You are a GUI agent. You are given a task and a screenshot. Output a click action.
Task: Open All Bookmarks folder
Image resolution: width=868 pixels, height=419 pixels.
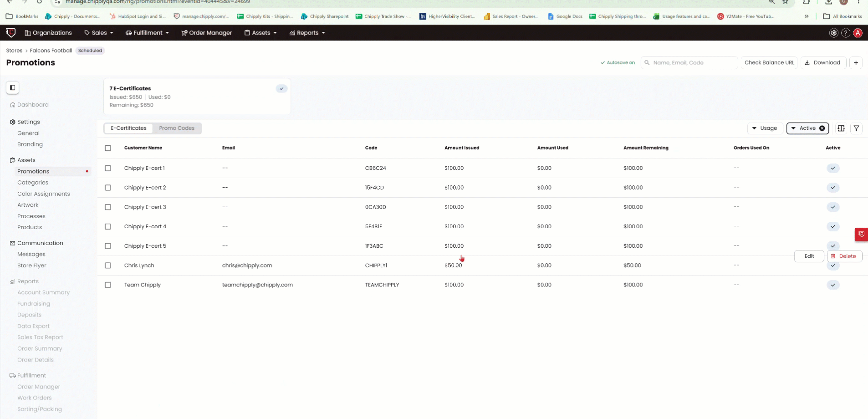[x=842, y=16]
